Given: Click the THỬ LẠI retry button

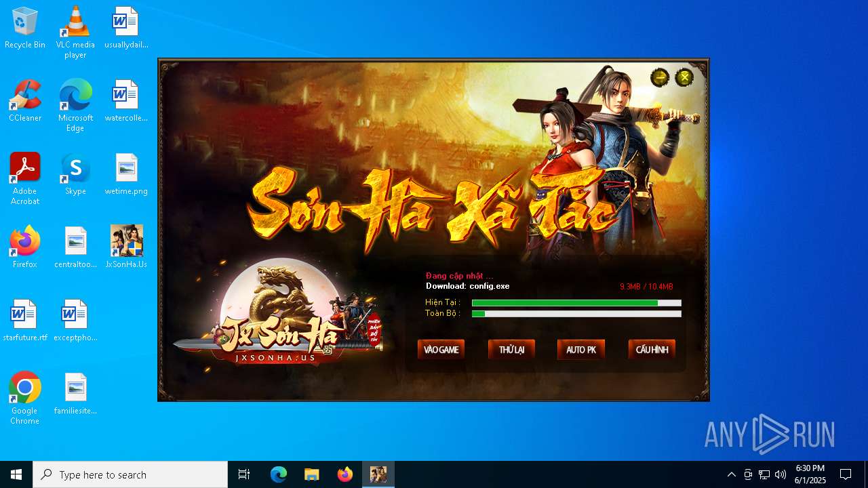Looking at the screenshot, I should [x=511, y=350].
